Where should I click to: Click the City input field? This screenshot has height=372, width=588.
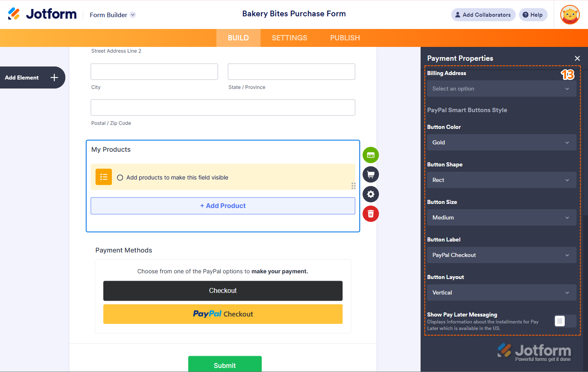pyautogui.click(x=154, y=71)
